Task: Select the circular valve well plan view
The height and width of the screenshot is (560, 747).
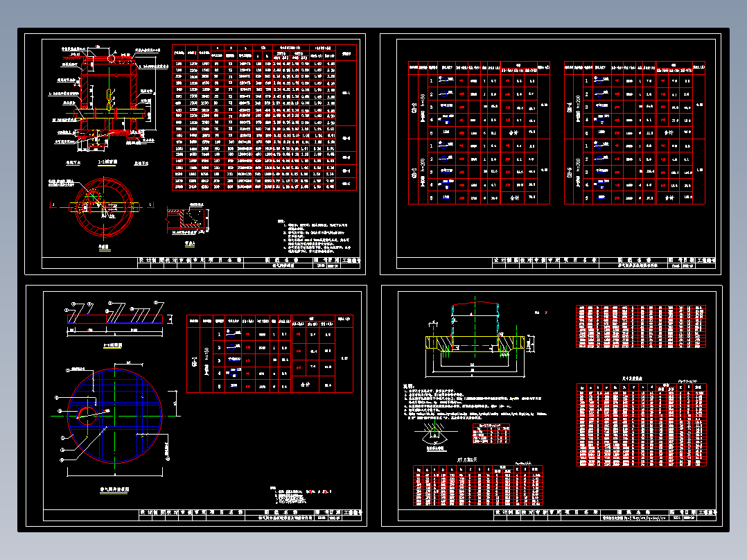Action: (105, 207)
